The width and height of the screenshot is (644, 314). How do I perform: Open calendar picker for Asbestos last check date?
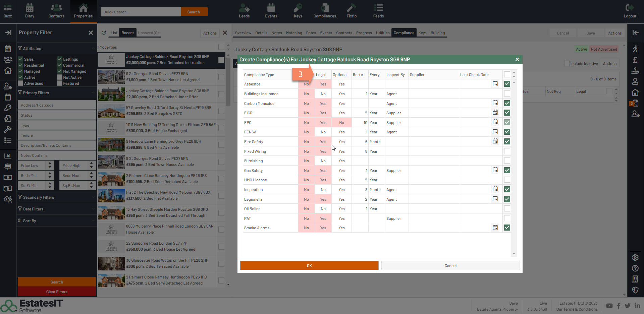pyautogui.click(x=495, y=84)
